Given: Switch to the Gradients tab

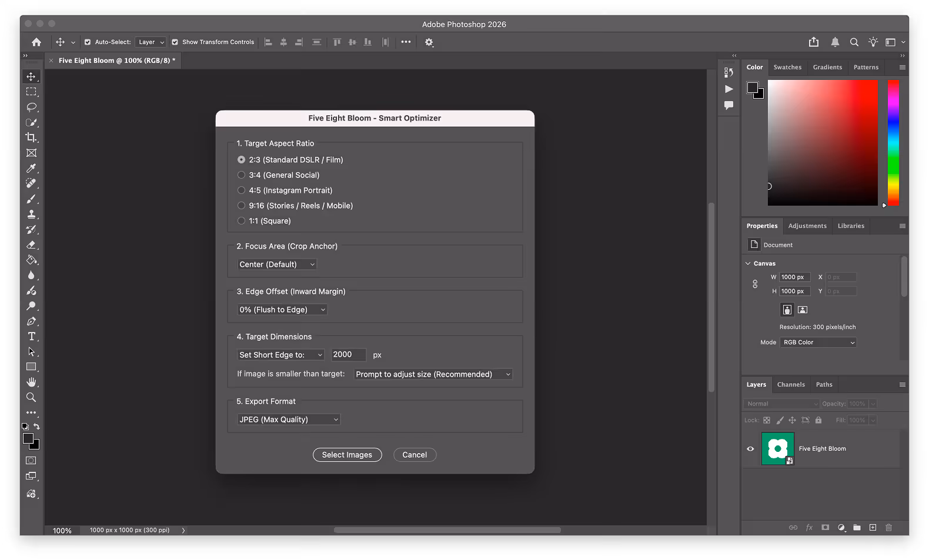Looking at the screenshot, I should point(827,68).
